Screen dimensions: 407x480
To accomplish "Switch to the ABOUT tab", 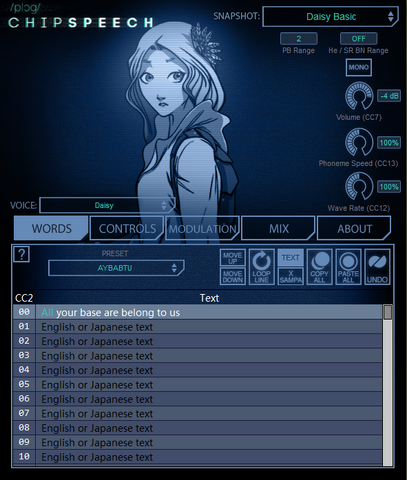I will [x=354, y=228].
